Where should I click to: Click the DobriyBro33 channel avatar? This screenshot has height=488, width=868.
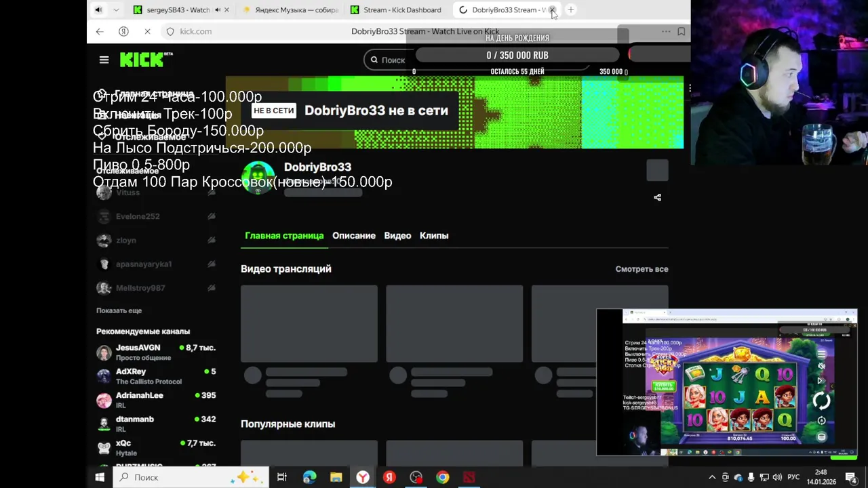[x=258, y=178]
